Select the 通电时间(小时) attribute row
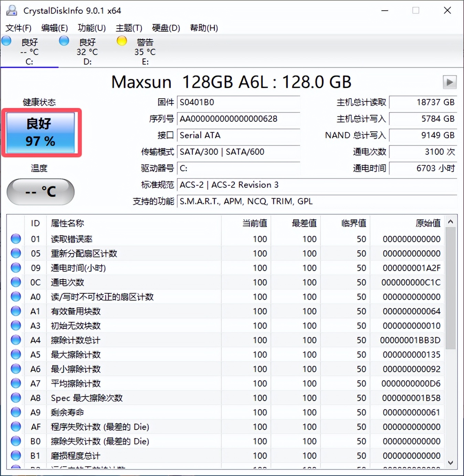The image size is (464, 476). pos(225,268)
